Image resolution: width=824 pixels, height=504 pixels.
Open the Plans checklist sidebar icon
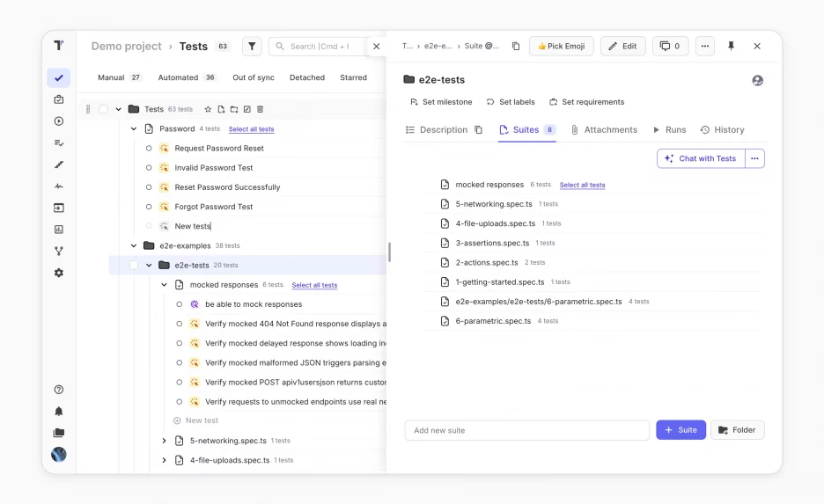pyautogui.click(x=59, y=142)
